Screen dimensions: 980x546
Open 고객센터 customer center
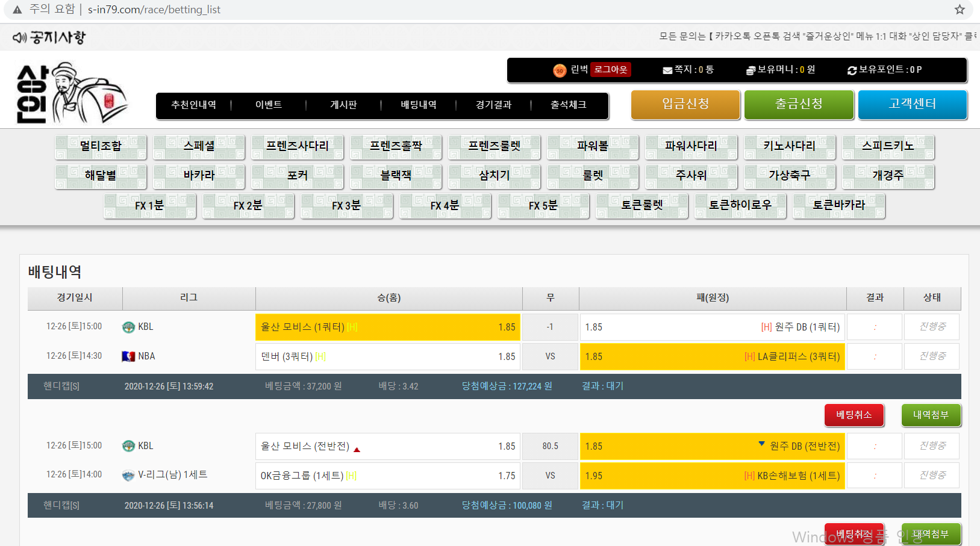(x=912, y=104)
